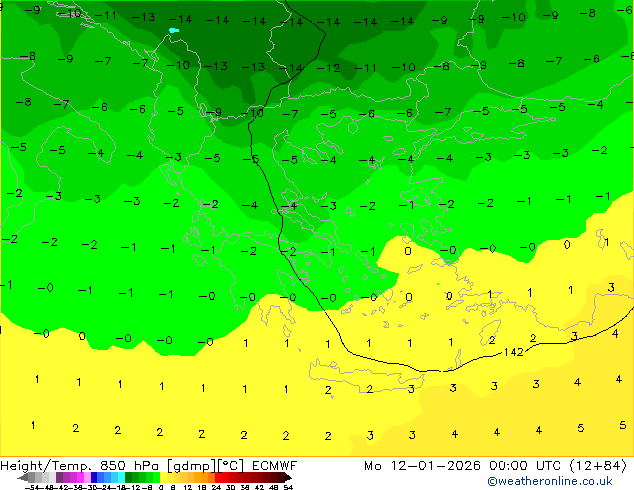634x490 pixels.
Task: Click the (12+84) forecast hour text
Action: pos(598,466)
